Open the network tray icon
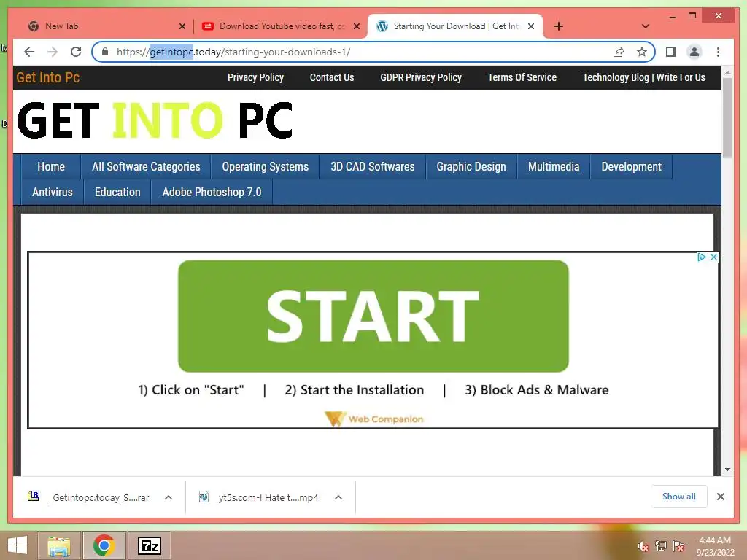This screenshot has height=560, width=747. coord(661,546)
